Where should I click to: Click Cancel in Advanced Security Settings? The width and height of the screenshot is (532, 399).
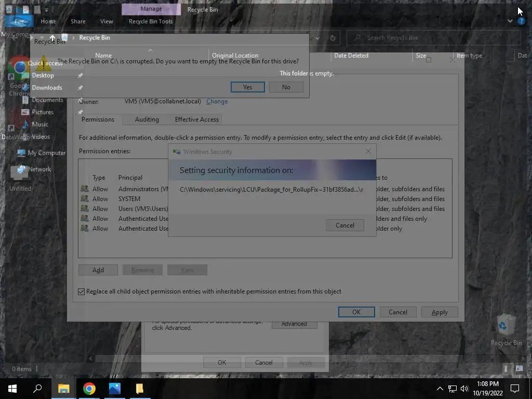(397, 312)
